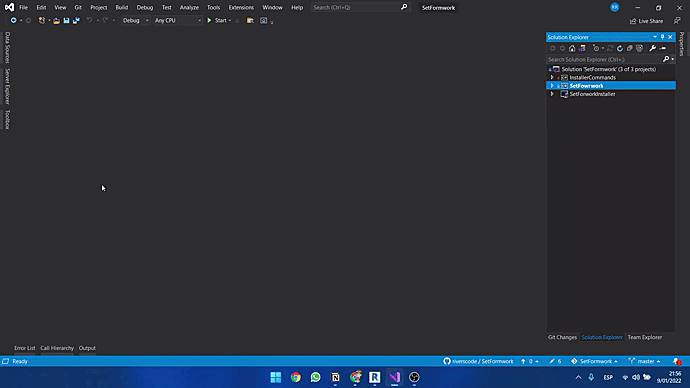Open the Analyze menu
Viewport: 690px width, 388px height.
[189, 7]
